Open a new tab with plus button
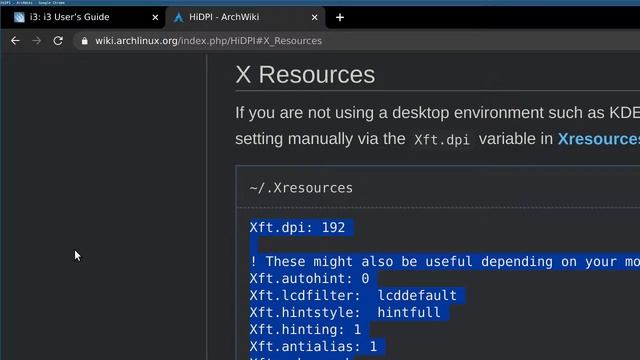640x360 pixels. pyautogui.click(x=340, y=18)
